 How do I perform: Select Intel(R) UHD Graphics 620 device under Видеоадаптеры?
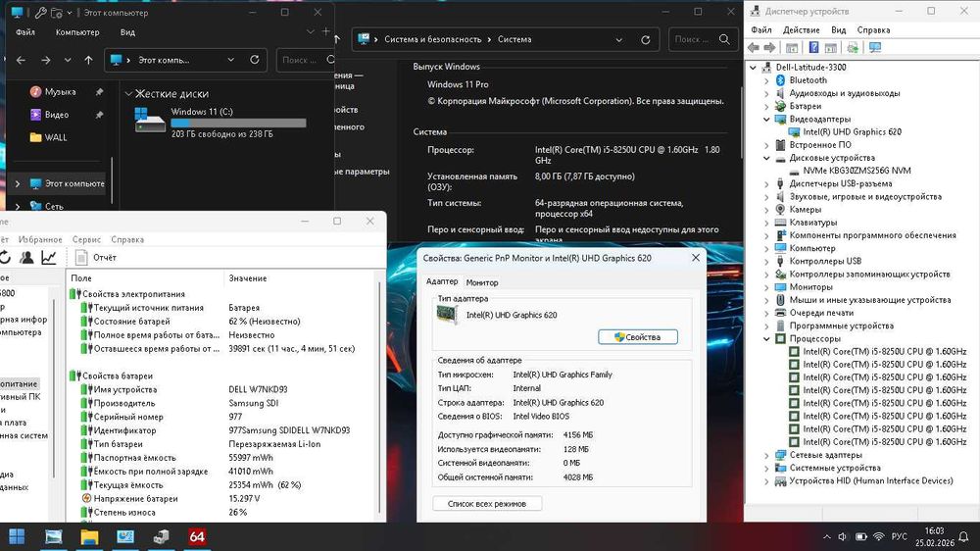click(852, 132)
